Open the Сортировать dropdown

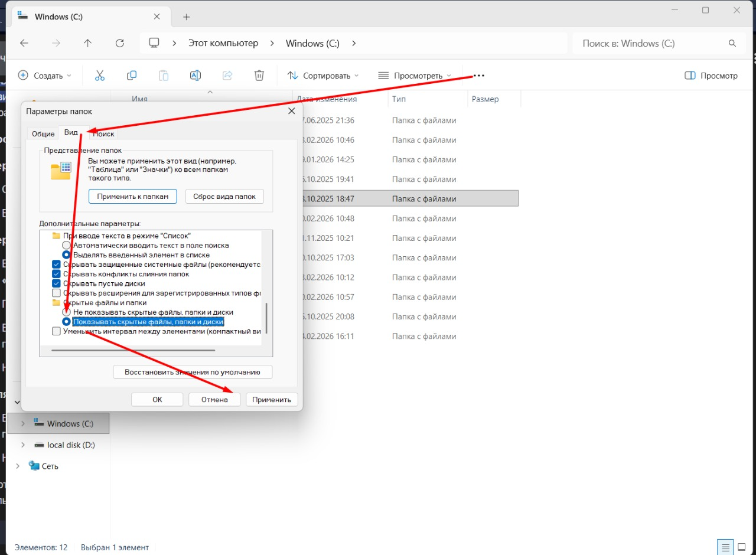pos(322,76)
